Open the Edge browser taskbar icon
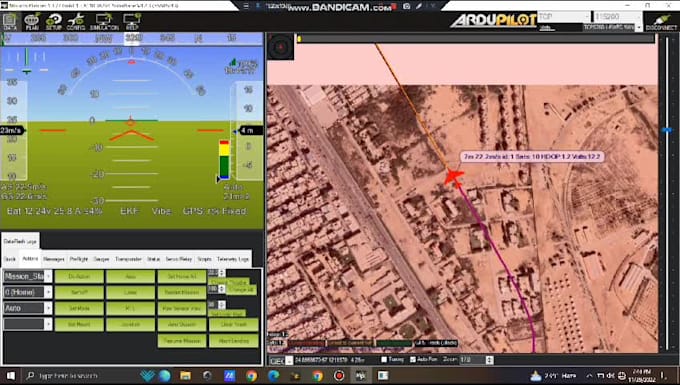This screenshot has height=385, width=680. point(273,375)
